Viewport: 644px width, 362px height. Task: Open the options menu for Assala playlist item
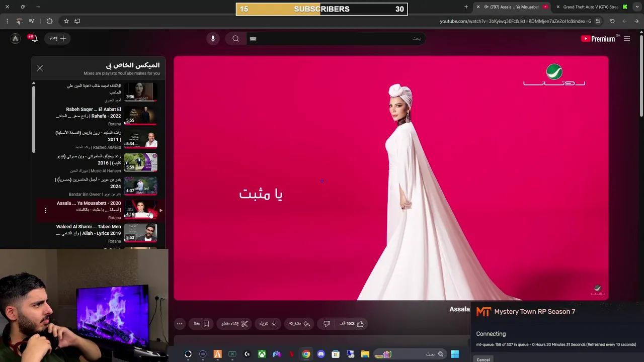(x=45, y=211)
